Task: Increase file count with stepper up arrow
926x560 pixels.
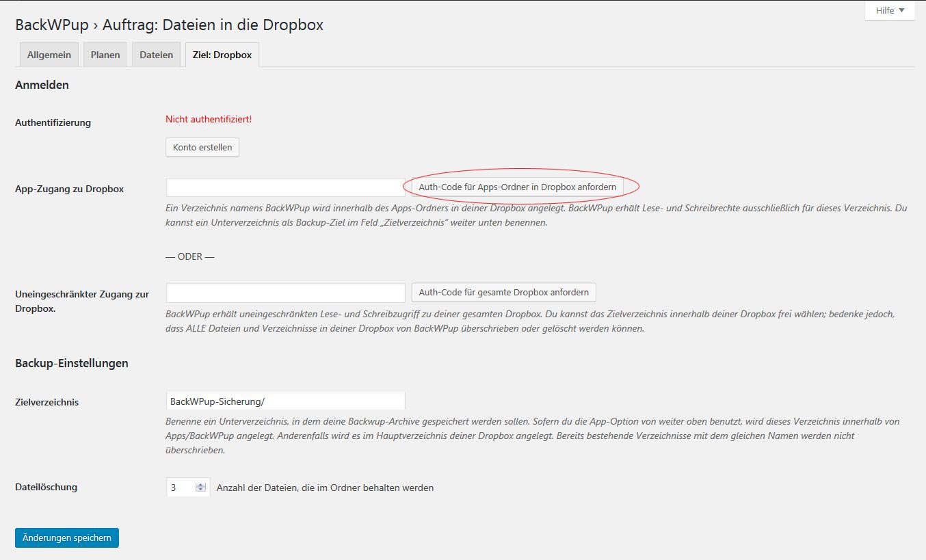Action: (x=200, y=485)
